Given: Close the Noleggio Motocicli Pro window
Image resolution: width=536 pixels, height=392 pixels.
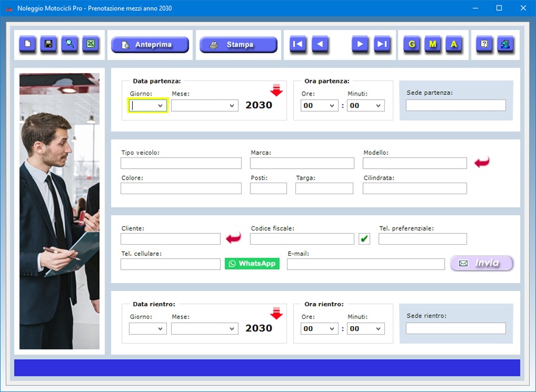Looking at the screenshot, I should click(x=523, y=8).
